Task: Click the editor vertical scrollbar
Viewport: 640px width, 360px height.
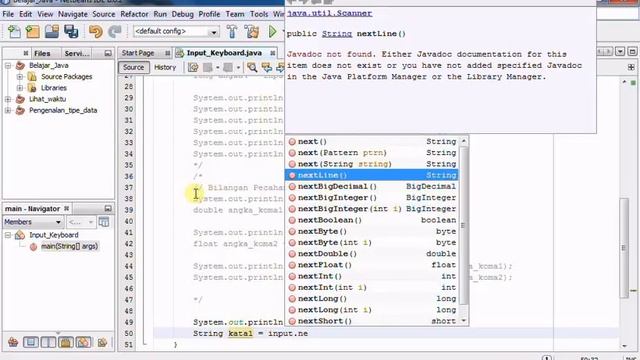Action: 624,249
